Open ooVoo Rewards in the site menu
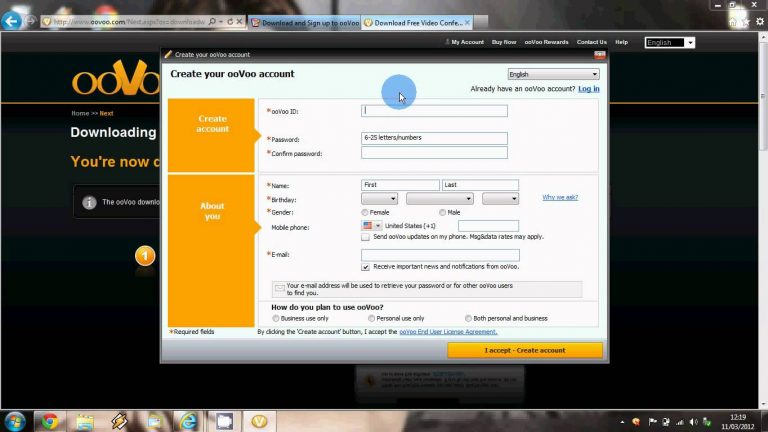This screenshot has height=432, width=768. [x=547, y=42]
